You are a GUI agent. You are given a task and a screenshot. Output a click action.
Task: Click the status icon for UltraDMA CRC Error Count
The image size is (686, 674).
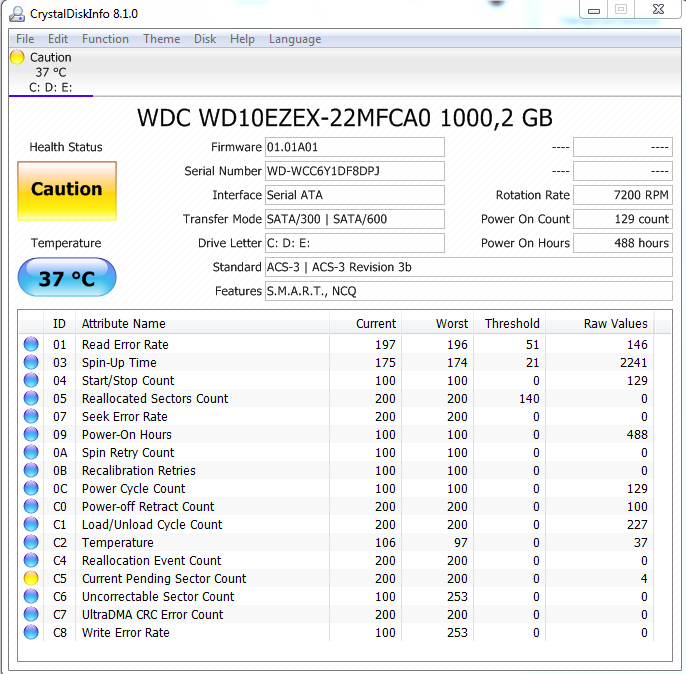coord(31,614)
